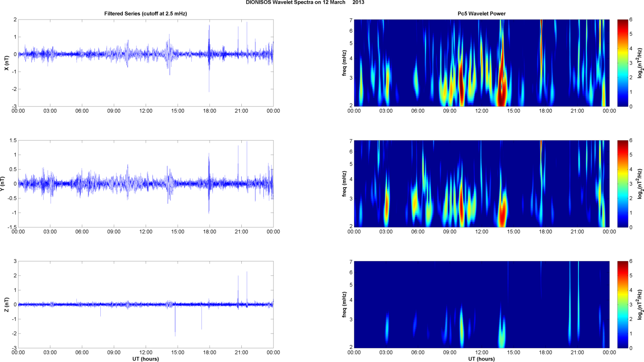Click the -0.5 tick on Y time series axis

11,198
